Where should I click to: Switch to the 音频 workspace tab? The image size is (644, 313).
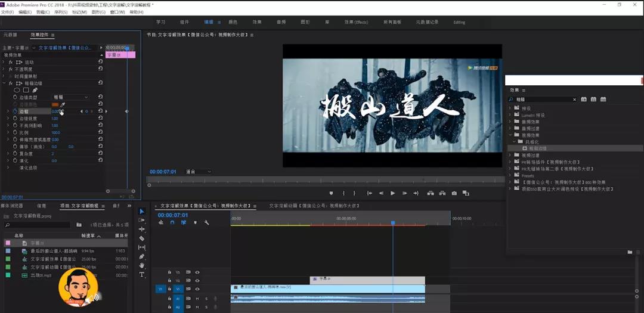tap(281, 22)
